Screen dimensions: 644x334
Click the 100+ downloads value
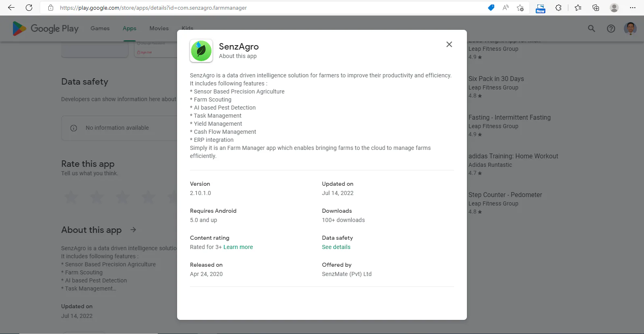[x=343, y=220]
